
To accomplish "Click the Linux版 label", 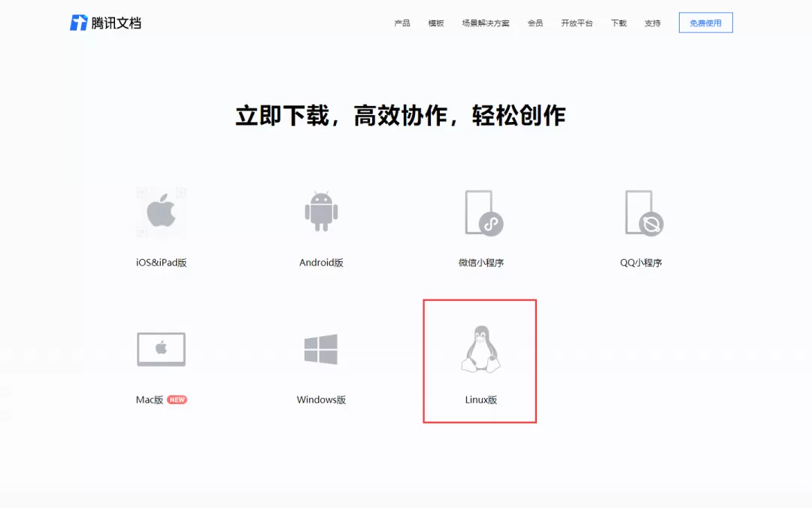I will click(x=481, y=400).
